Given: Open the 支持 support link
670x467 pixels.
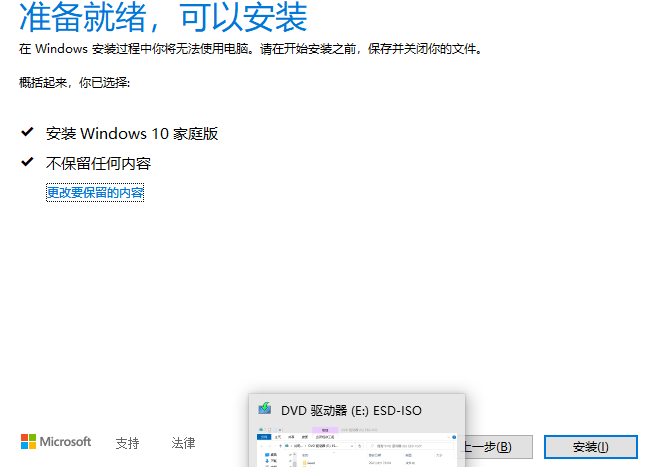Looking at the screenshot, I should click(x=127, y=443).
